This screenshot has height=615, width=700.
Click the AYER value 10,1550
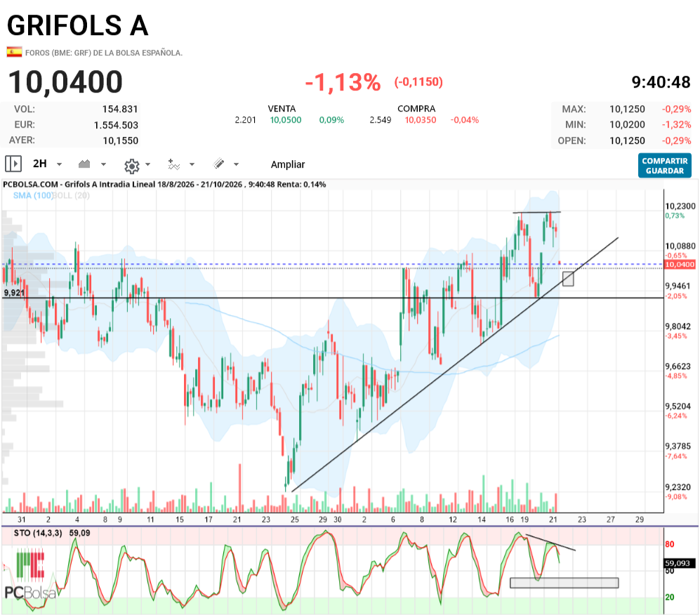pos(121,140)
